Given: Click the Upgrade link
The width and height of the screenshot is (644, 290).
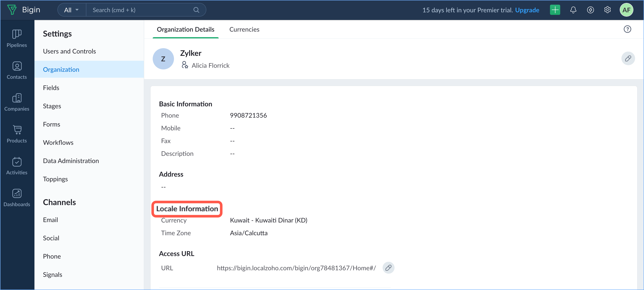Looking at the screenshot, I should click(x=527, y=10).
